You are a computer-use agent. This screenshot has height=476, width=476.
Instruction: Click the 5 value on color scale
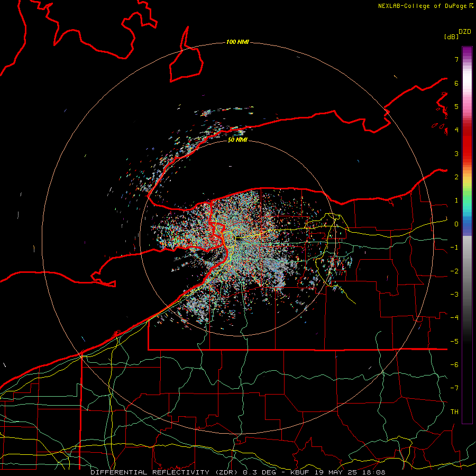(456, 106)
